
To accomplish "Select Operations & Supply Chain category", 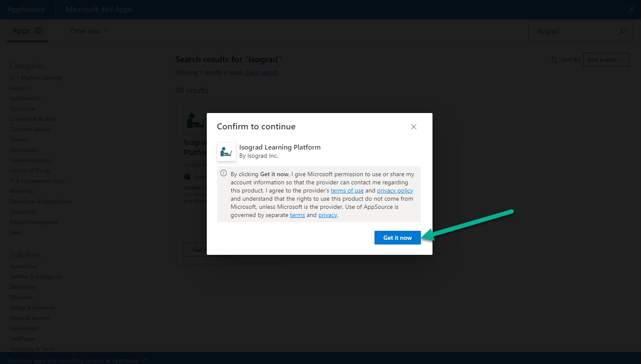I will pyautogui.click(x=41, y=202).
